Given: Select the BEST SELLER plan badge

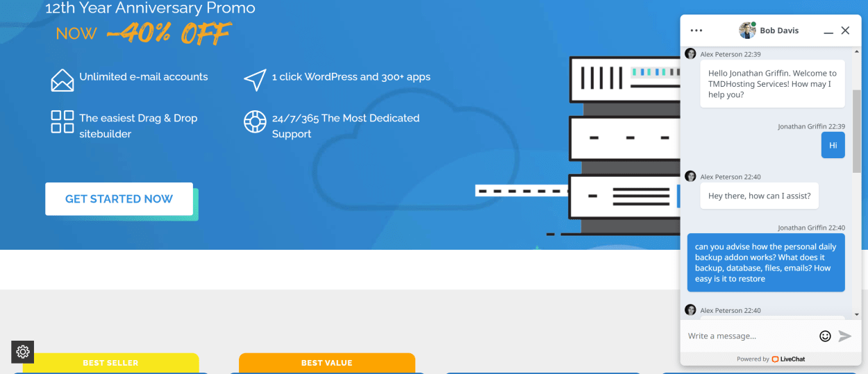Looking at the screenshot, I should coord(110,363).
